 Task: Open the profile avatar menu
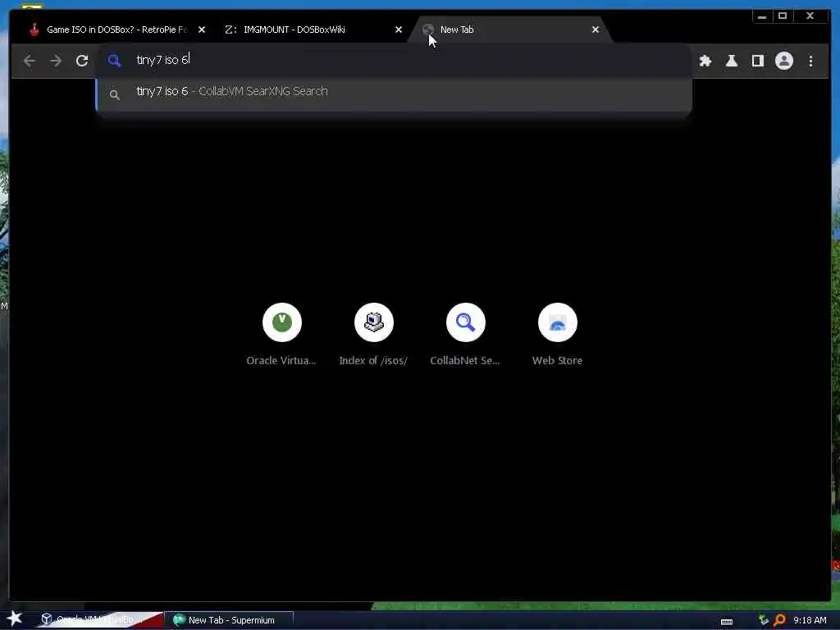point(783,61)
